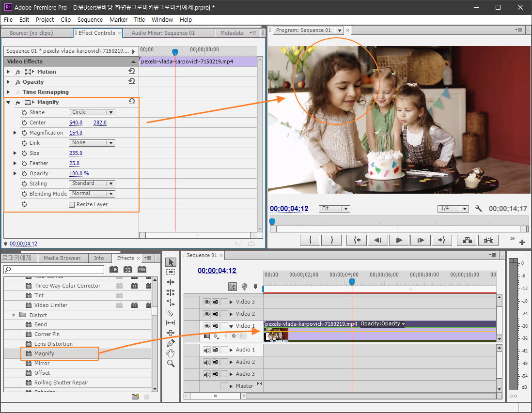The width and height of the screenshot is (532, 413).
Task: Open the button editor plus icon
Action: point(522,242)
